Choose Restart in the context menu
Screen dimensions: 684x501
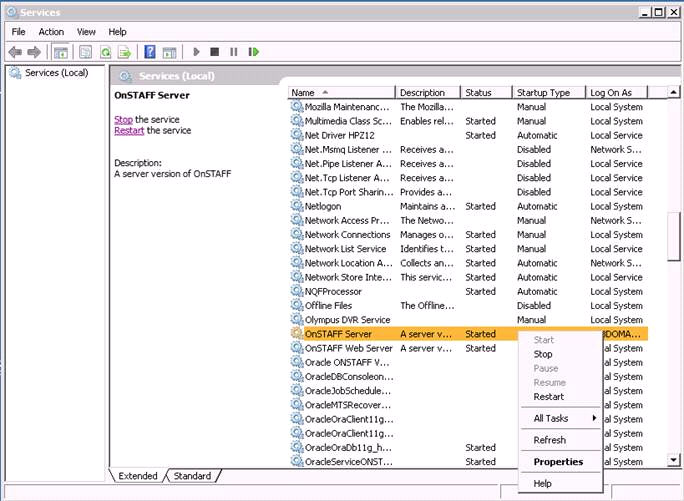pyautogui.click(x=549, y=397)
